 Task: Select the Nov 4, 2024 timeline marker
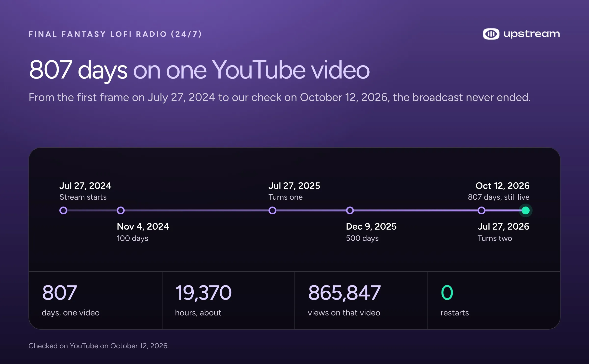121,210
